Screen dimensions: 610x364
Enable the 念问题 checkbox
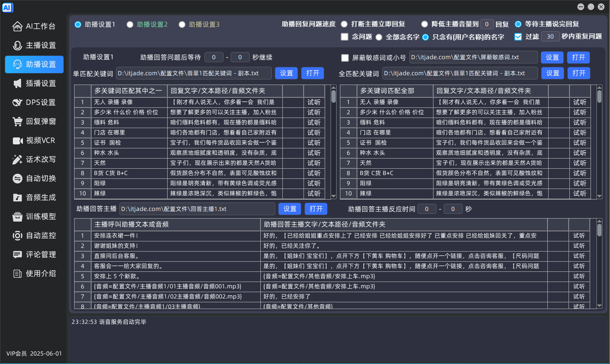click(345, 37)
